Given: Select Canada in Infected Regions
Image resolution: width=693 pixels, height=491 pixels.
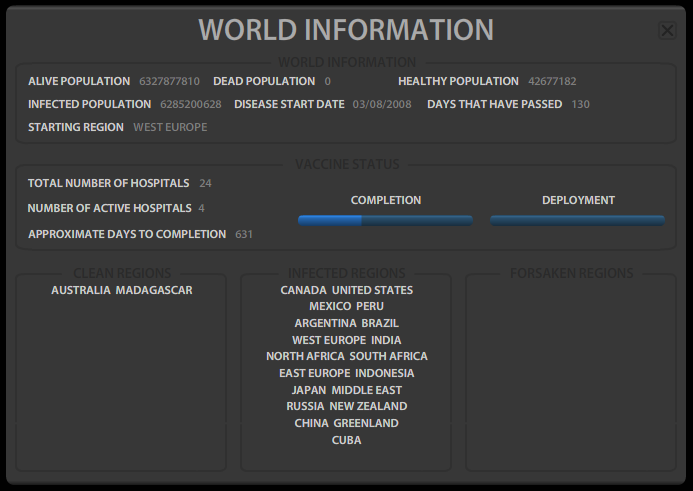Looking at the screenshot, I should (x=304, y=290).
